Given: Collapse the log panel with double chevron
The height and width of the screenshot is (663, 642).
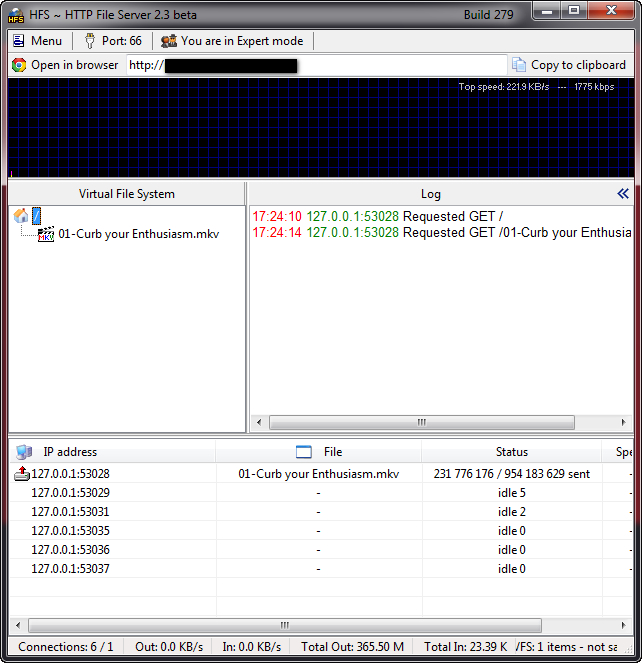Looking at the screenshot, I should 623,194.
